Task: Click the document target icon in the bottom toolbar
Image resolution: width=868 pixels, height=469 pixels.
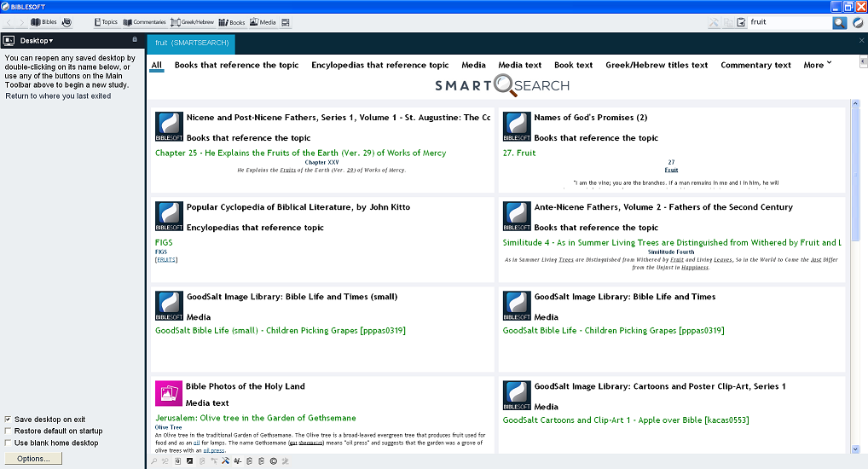Action: pyautogui.click(x=177, y=461)
